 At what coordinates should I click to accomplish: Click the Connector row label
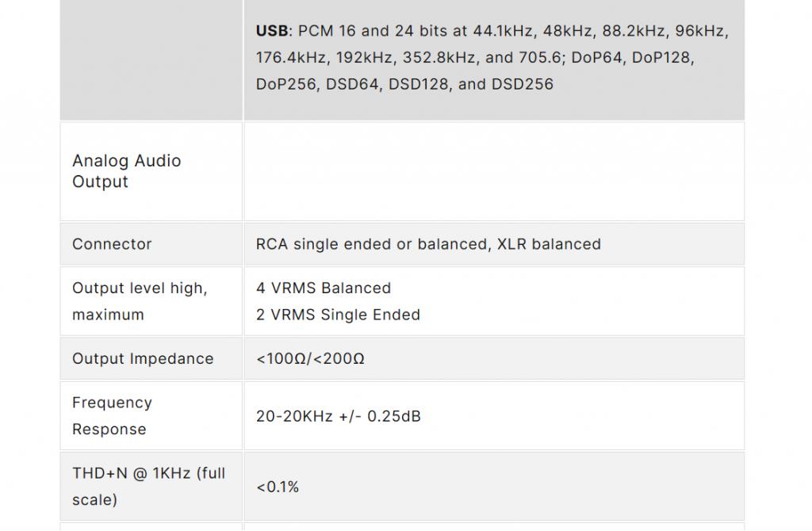(112, 244)
